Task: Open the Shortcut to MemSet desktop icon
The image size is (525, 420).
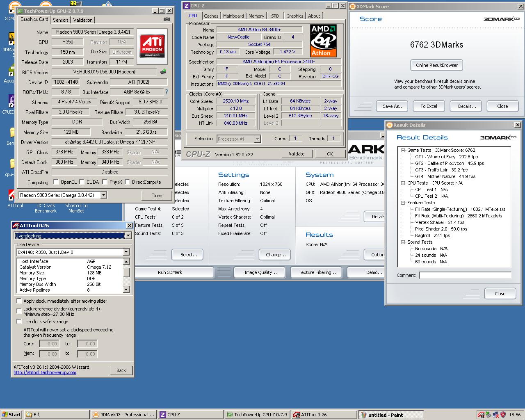Action: (76, 208)
